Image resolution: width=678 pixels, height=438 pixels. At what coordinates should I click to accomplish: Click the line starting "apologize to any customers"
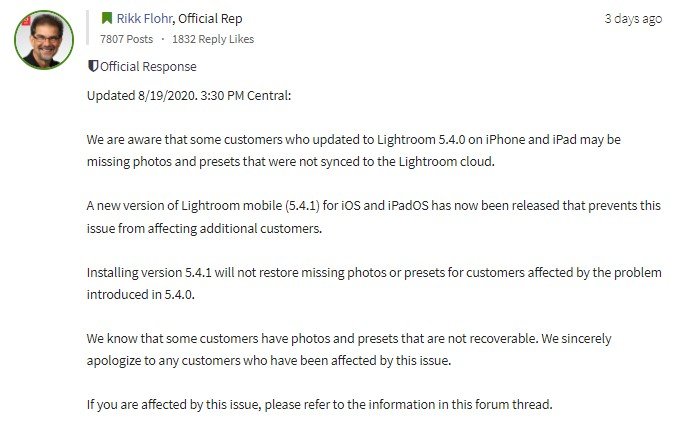269,361
